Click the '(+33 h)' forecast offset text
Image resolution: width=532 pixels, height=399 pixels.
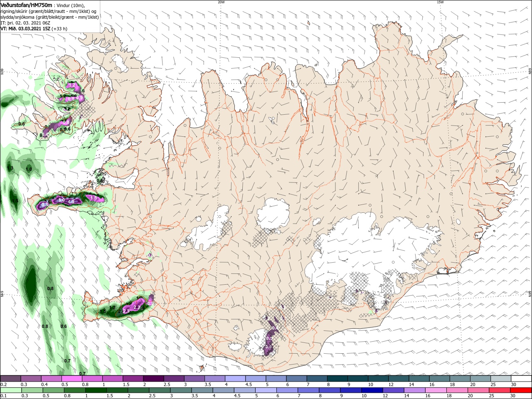pos(59,29)
